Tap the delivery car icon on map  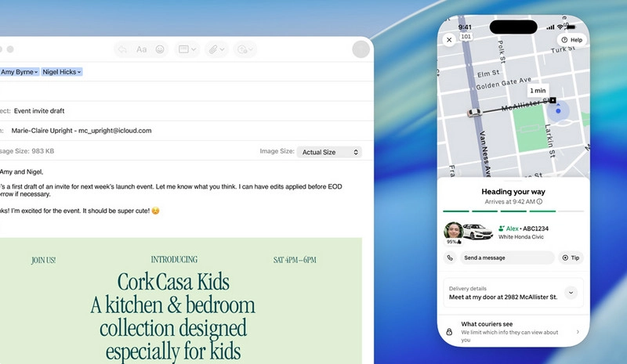coord(475,113)
